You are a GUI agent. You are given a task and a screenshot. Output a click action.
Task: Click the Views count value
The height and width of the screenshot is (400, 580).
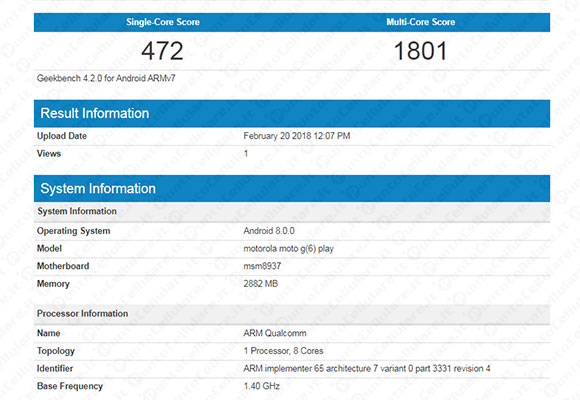point(246,154)
